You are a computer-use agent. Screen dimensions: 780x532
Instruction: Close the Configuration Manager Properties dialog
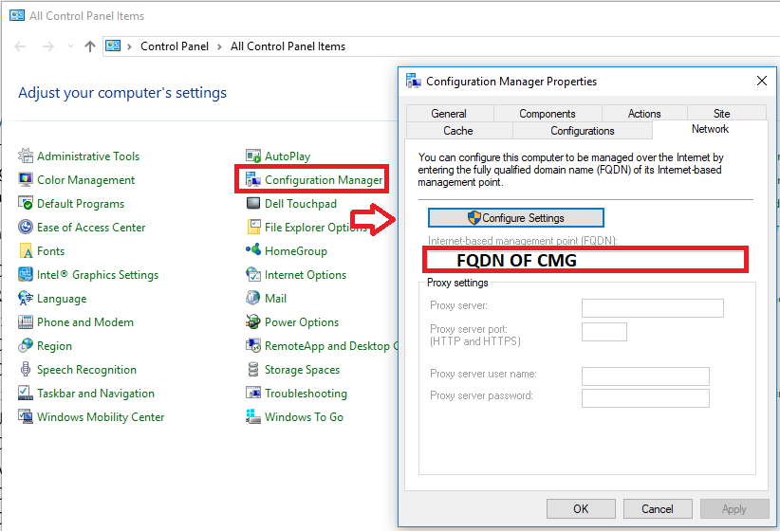pos(762,81)
